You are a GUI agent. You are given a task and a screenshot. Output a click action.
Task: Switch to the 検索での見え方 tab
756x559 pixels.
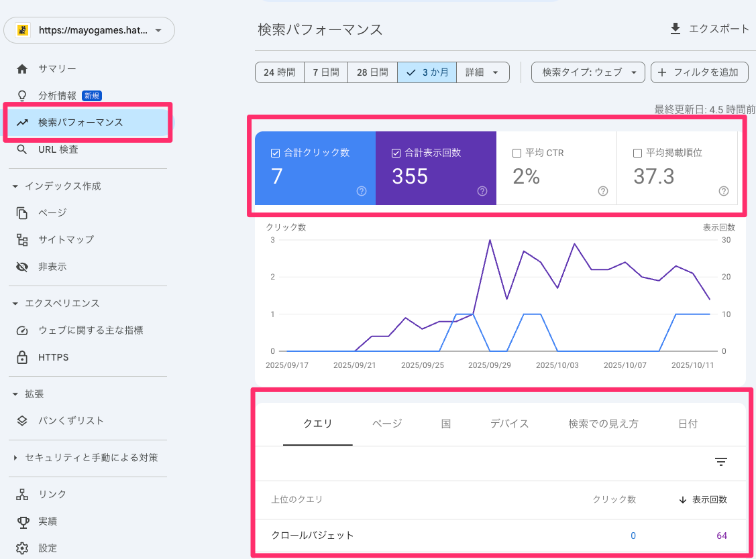click(603, 424)
